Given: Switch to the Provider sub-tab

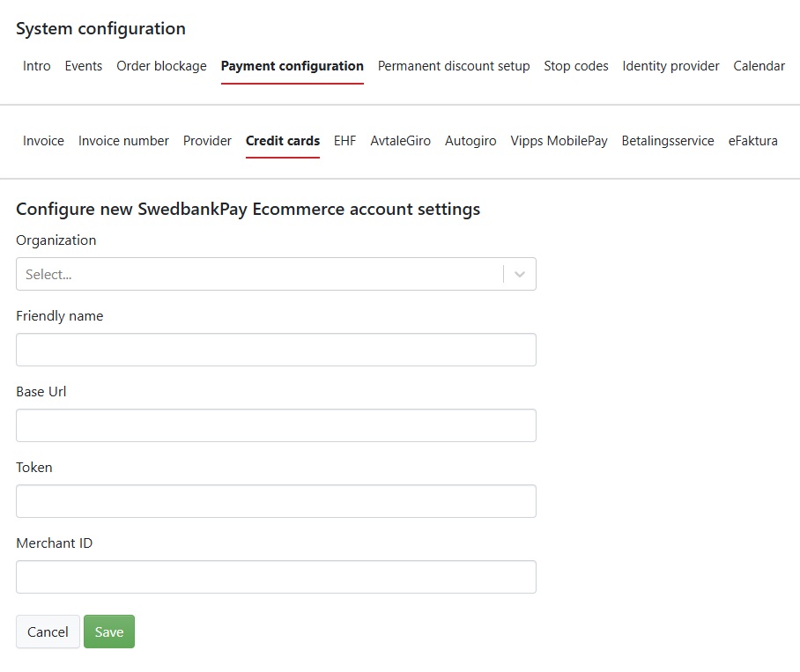Looking at the screenshot, I should pos(207,141).
